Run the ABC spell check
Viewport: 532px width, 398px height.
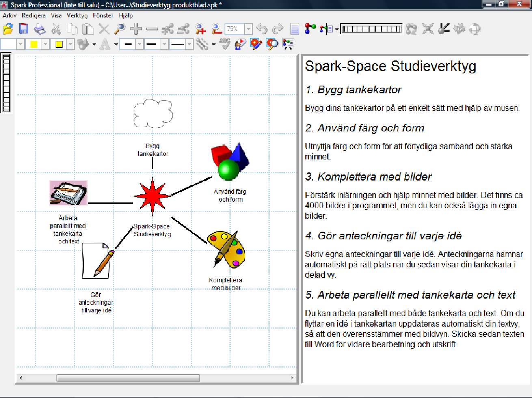225,43
